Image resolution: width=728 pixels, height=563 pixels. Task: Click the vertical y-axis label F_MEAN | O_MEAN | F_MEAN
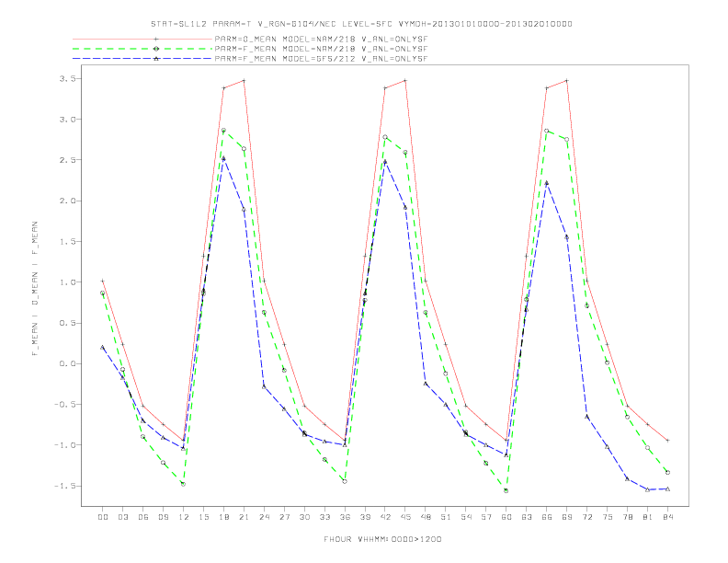pyautogui.click(x=35, y=289)
